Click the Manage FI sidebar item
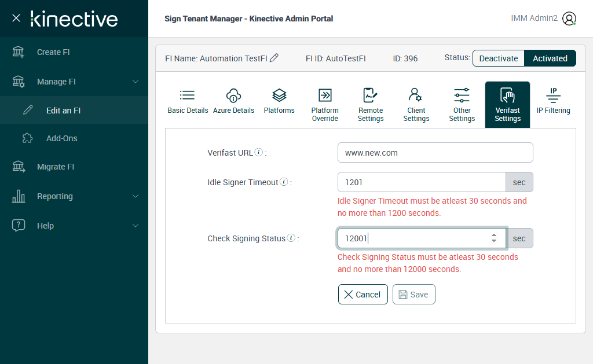The width and height of the screenshot is (593, 364). (x=74, y=82)
